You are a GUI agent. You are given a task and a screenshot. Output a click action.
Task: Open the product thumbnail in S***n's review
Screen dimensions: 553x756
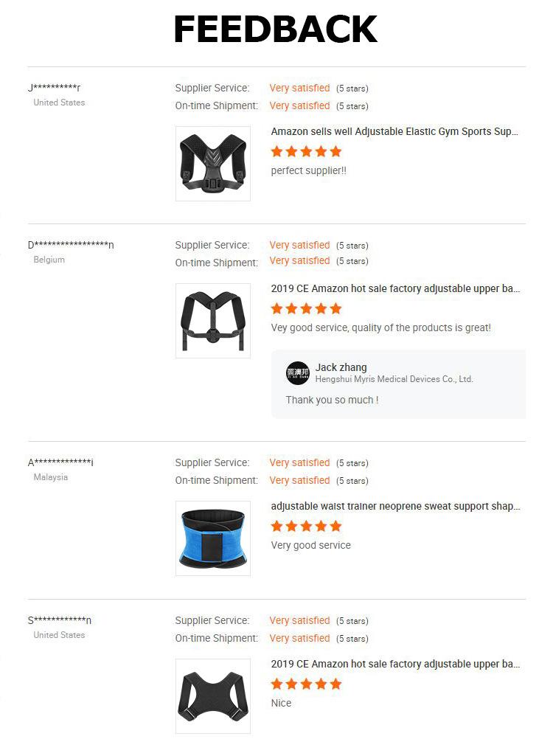(x=213, y=696)
